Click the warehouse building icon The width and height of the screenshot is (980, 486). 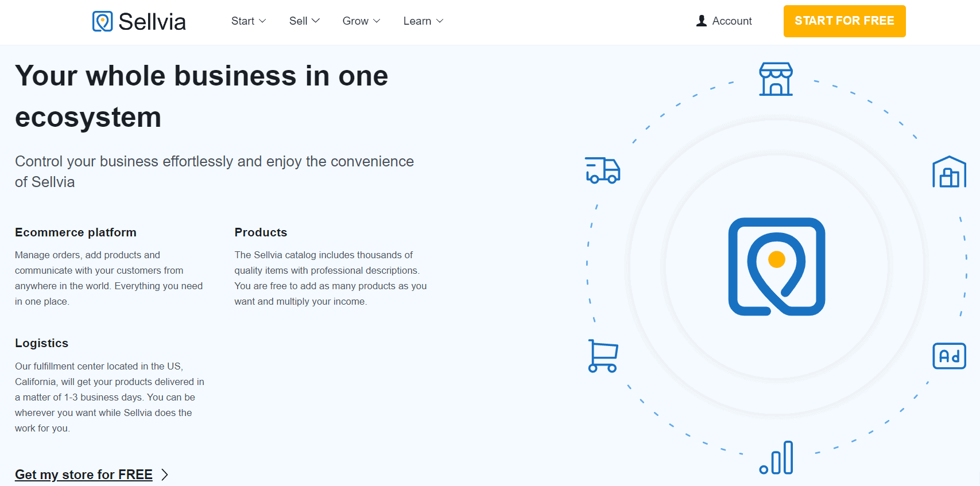click(x=948, y=172)
